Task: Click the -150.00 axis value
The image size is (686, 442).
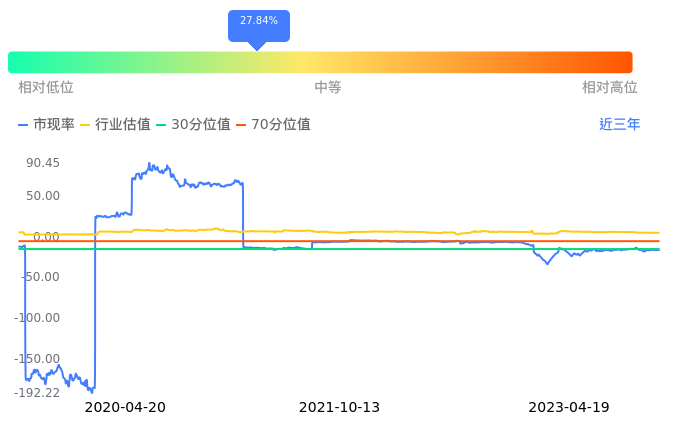Action: [37, 359]
